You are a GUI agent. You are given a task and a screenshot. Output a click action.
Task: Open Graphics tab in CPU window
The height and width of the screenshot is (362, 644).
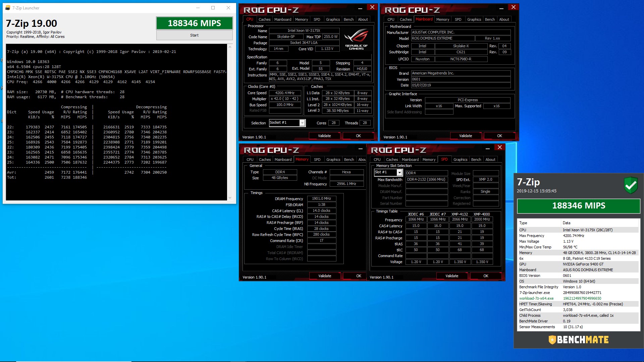[333, 19]
